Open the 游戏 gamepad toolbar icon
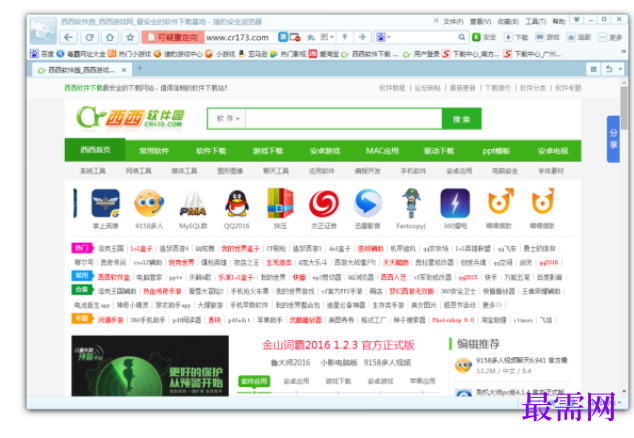This screenshot has height=438, width=634. pyautogui.click(x=547, y=37)
